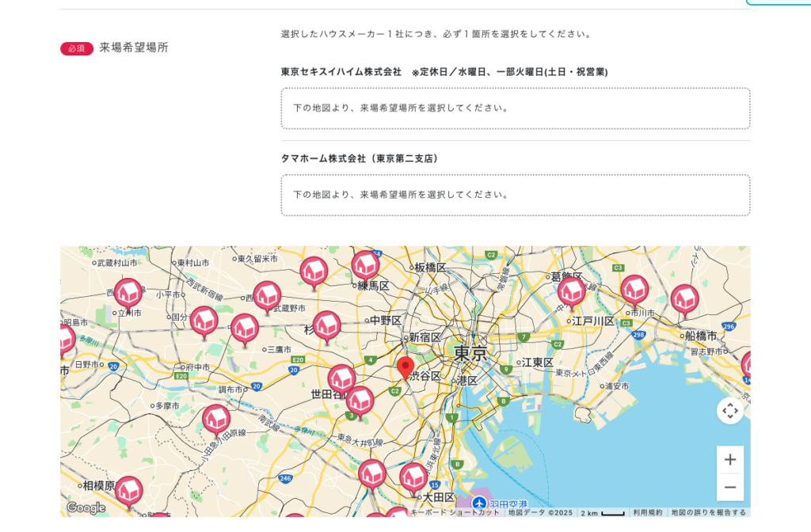The image size is (811, 532).
Task: Open キーボード ショートカット on map
Action: (455, 512)
